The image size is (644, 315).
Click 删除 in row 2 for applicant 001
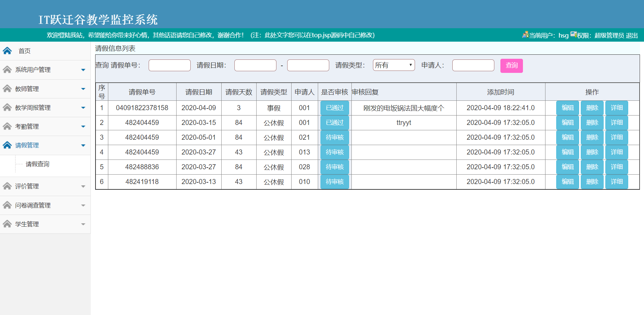tap(592, 123)
